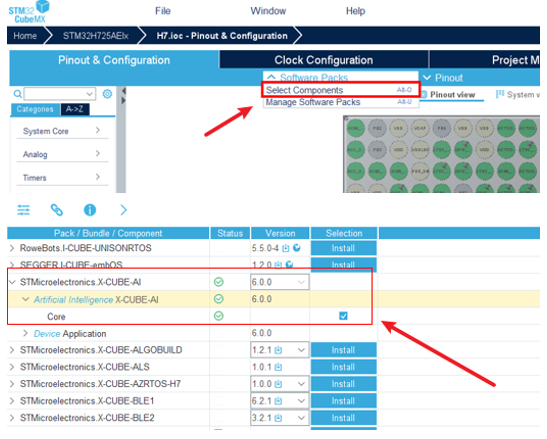The height and width of the screenshot is (439, 547).
Task: Open the search box dropdown arrow
Action: (x=89, y=94)
